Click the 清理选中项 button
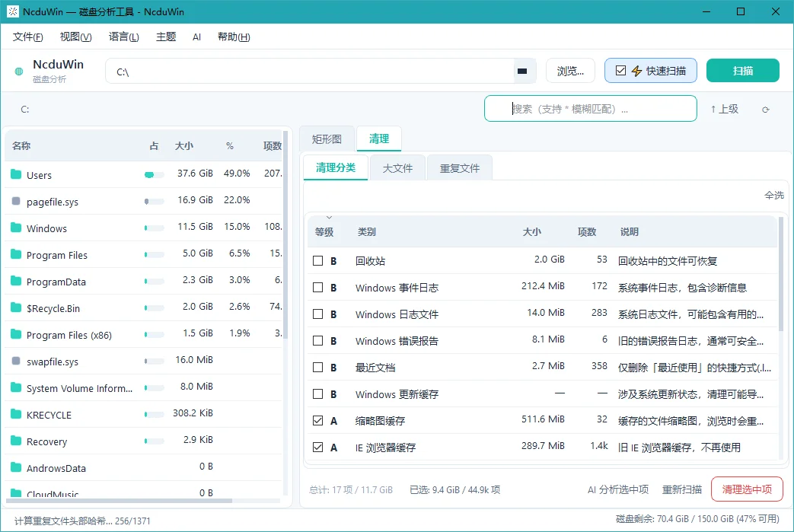The width and height of the screenshot is (794, 532). pos(747,489)
